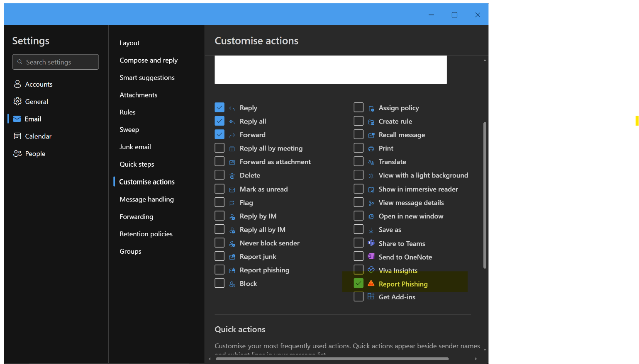Click the Get Add-ins icon
This screenshot has width=639, height=364.
[371, 296]
